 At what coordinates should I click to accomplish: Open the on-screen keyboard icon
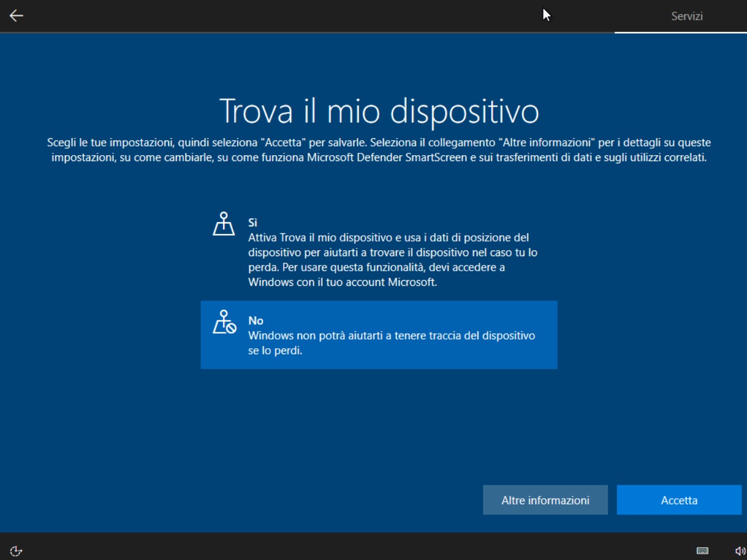pos(703,551)
